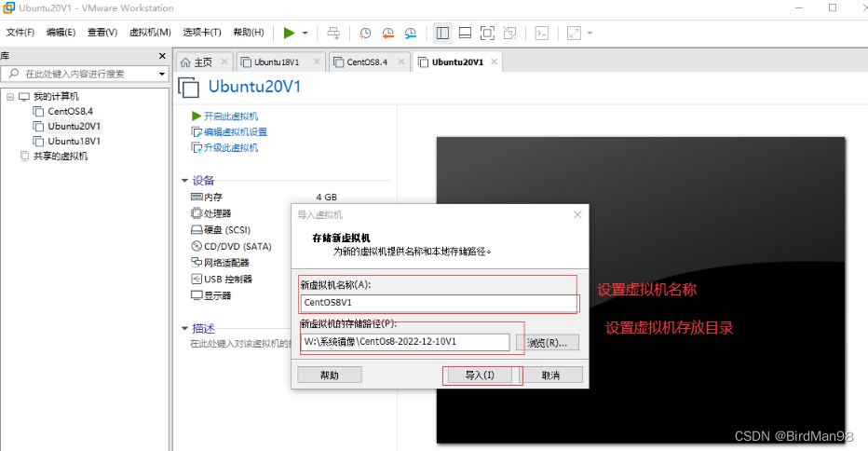
Task: Select the CD/DVD (SATA) device row
Action: (231, 247)
